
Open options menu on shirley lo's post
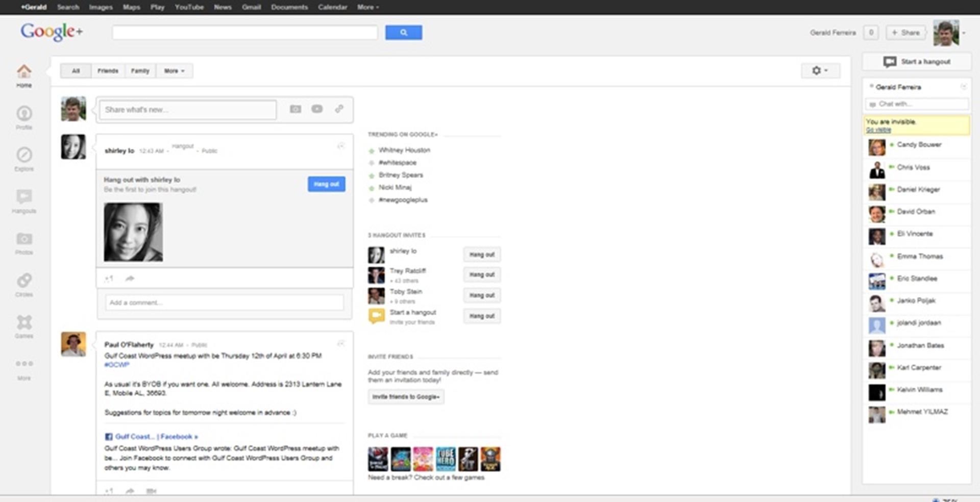click(341, 146)
